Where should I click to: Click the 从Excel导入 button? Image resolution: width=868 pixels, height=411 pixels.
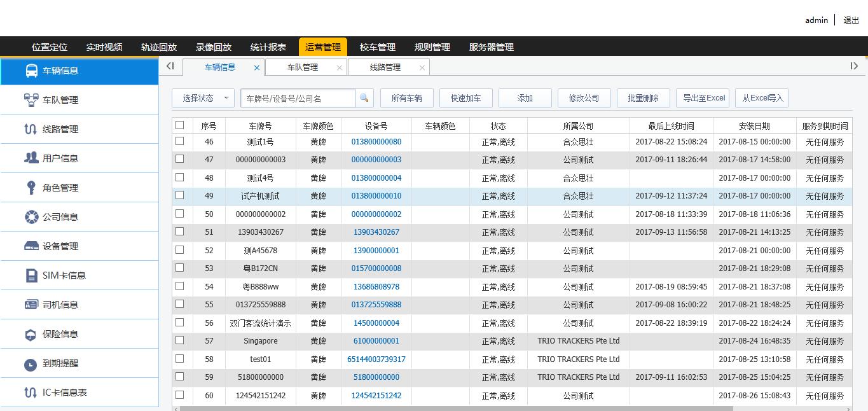coord(762,98)
